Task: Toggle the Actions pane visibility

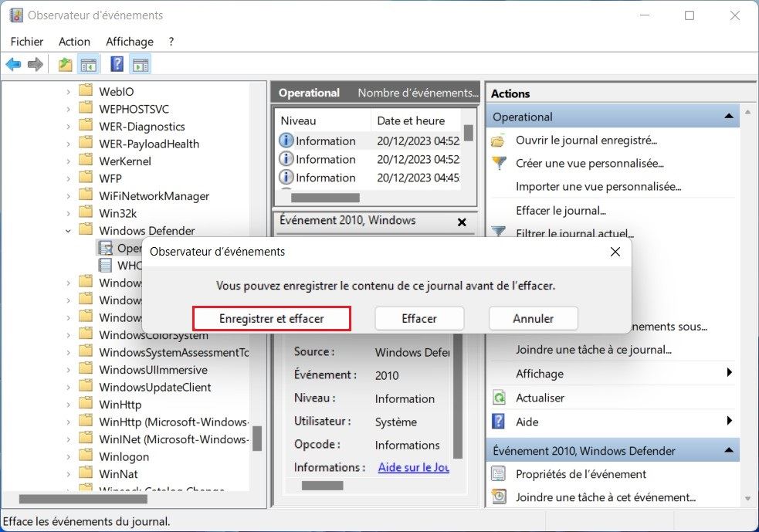Action: 141,63
